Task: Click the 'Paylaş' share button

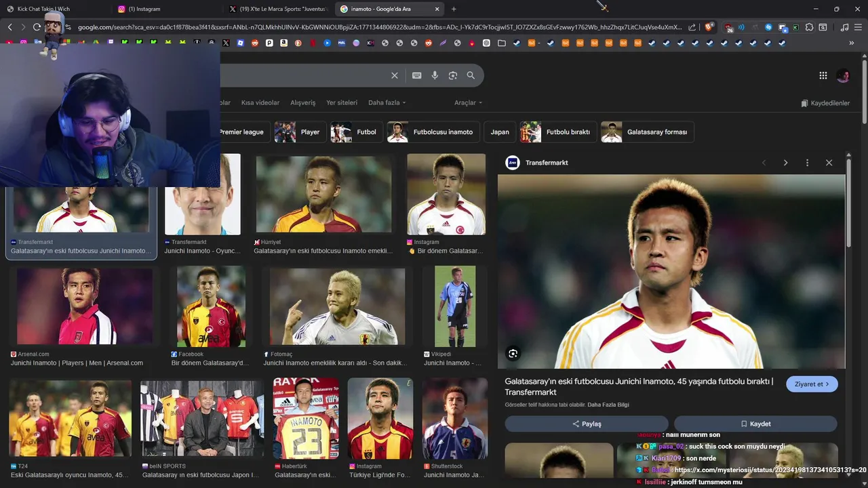Action: (587, 424)
